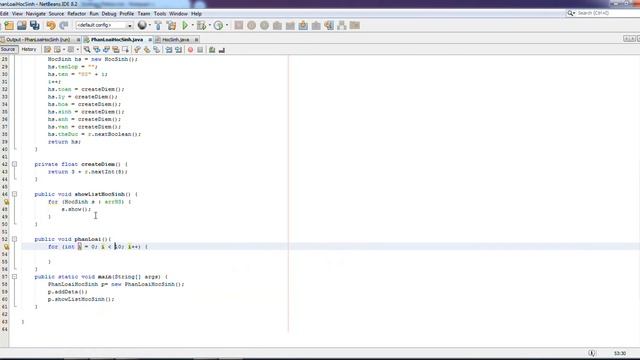Click the Search (Ctrl+I) field
The width and height of the screenshot is (640, 360).
(606, 13)
